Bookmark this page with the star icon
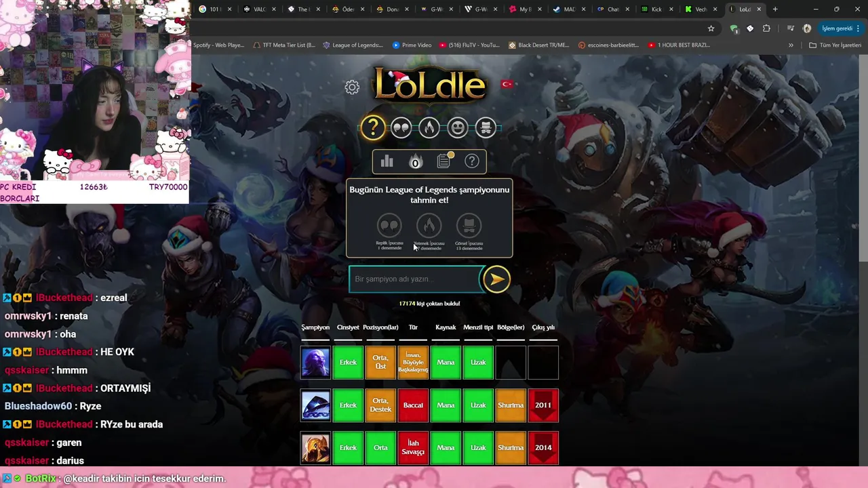 point(711,28)
